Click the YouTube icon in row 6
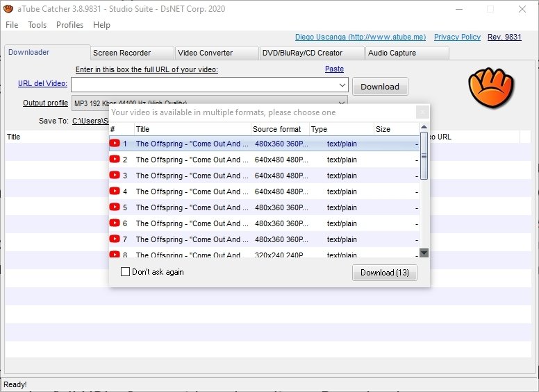Viewport: 539px width, 392px height. click(x=115, y=223)
